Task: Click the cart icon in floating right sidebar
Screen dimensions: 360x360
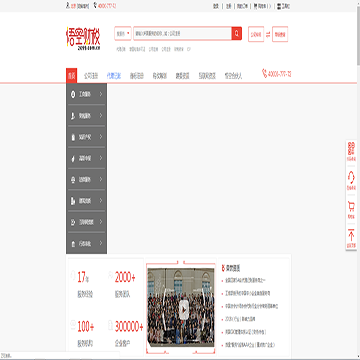Action: pos(351,206)
